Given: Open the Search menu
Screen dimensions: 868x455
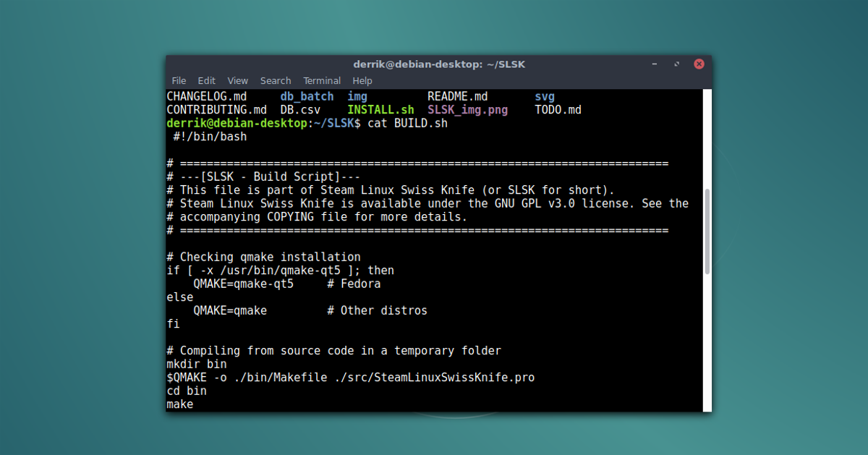Looking at the screenshot, I should pos(276,80).
